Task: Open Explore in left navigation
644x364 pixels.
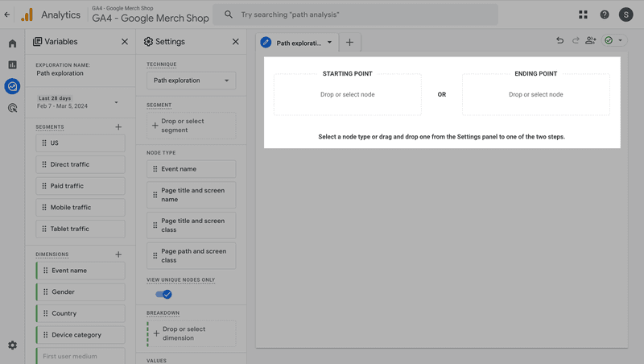Action: [x=12, y=86]
